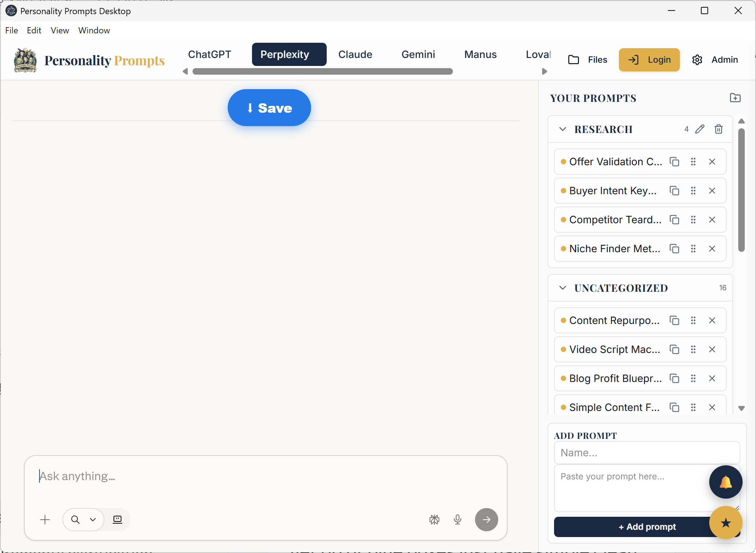The height and width of the screenshot is (553, 756).
Task: Copy the Offer Validation prompt
Action: pos(674,162)
